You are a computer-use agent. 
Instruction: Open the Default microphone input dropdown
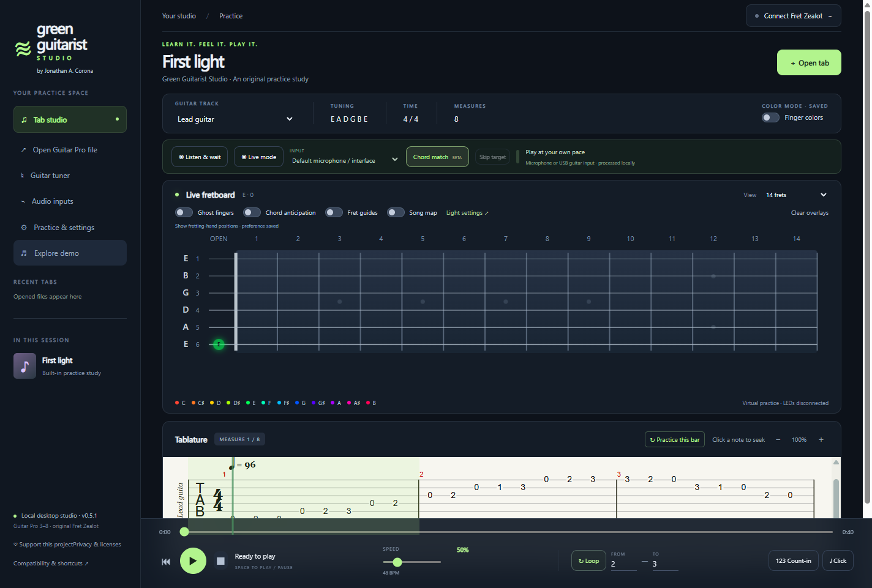[345, 160]
